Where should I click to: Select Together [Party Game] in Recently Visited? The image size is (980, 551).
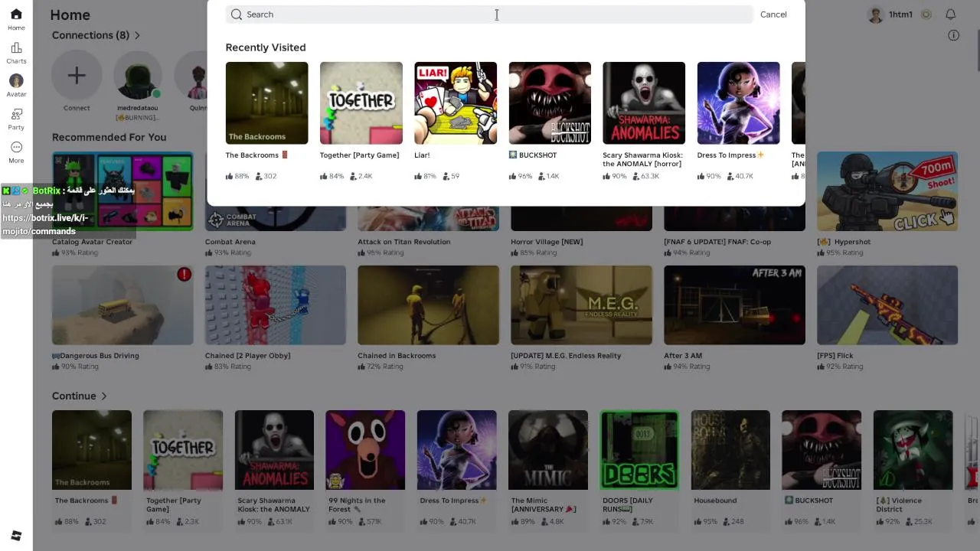(361, 103)
